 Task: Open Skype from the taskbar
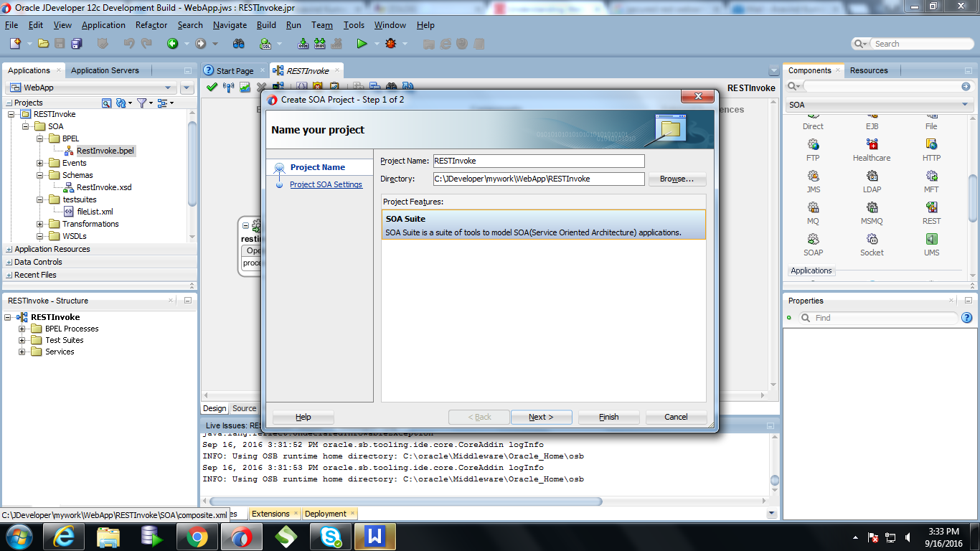tap(330, 536)
